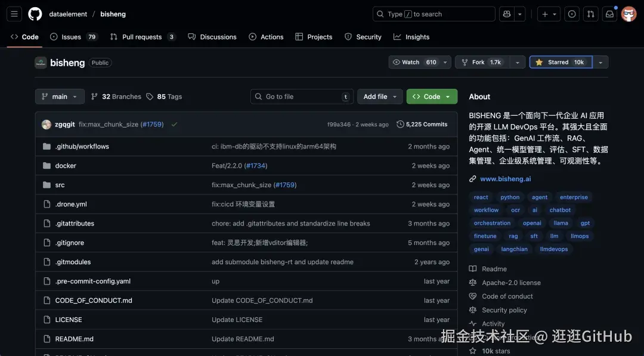The image size is (644, 356).
Task: Click zgqgit author name
Action: (x=65, y=125)
